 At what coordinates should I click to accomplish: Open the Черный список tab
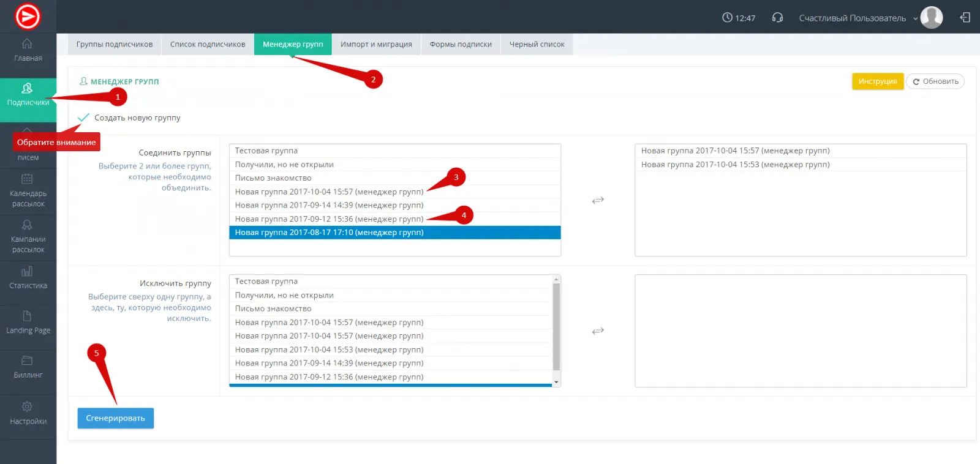537,45
